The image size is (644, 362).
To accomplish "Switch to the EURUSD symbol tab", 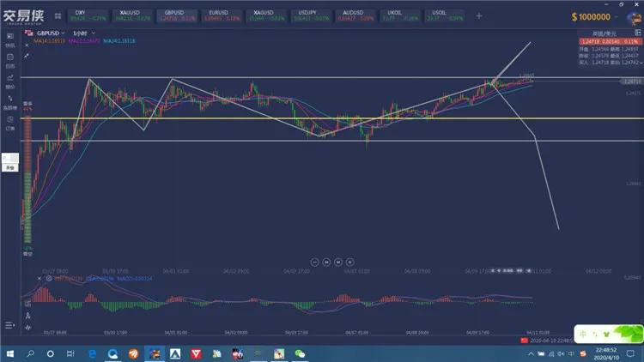I will click(222, 15).
